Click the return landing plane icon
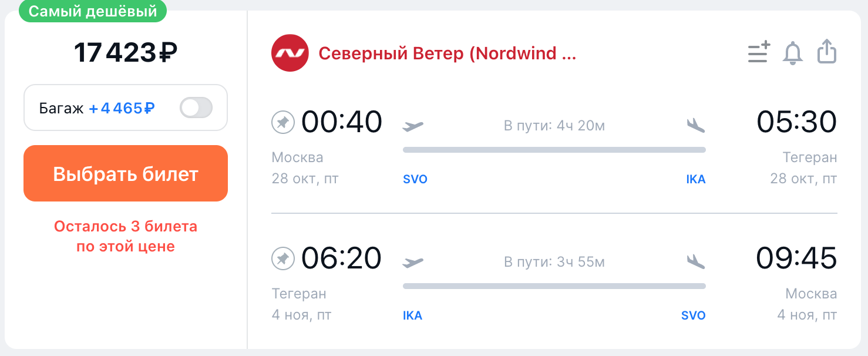Screen dimensions: 868x356 695,261
